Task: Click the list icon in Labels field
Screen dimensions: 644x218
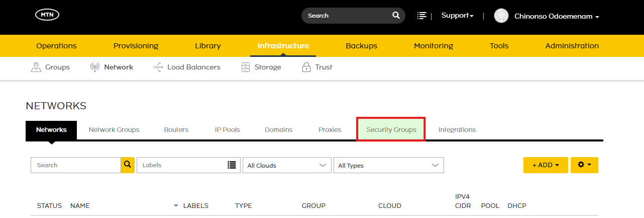Action: [232, 165]
